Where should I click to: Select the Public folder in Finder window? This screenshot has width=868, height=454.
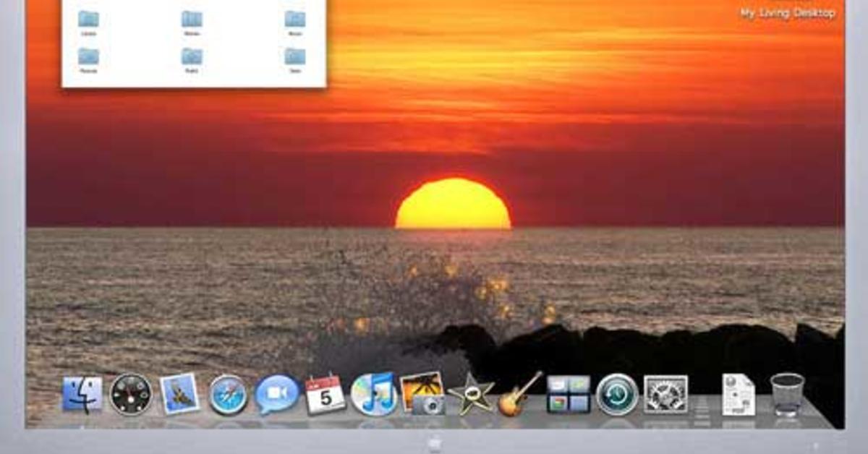pos(192,60)
